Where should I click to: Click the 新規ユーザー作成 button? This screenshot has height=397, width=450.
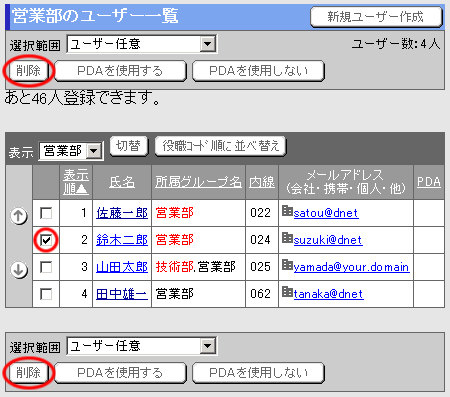[x=376, y=17]
